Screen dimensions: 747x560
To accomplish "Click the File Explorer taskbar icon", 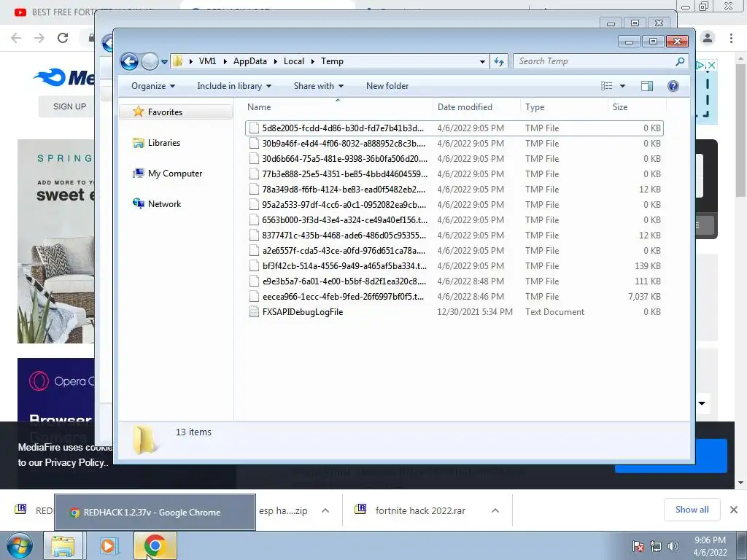I will coord(63,545).
